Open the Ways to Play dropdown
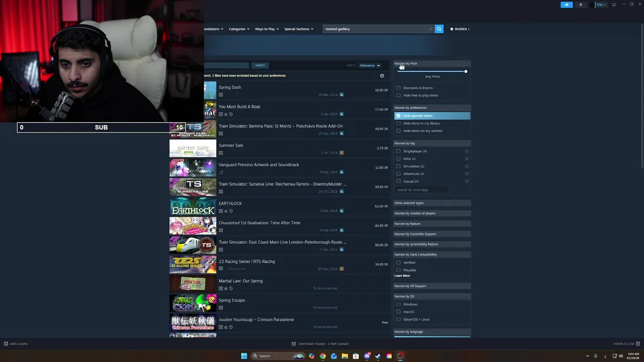 click(x=267, y=29)
